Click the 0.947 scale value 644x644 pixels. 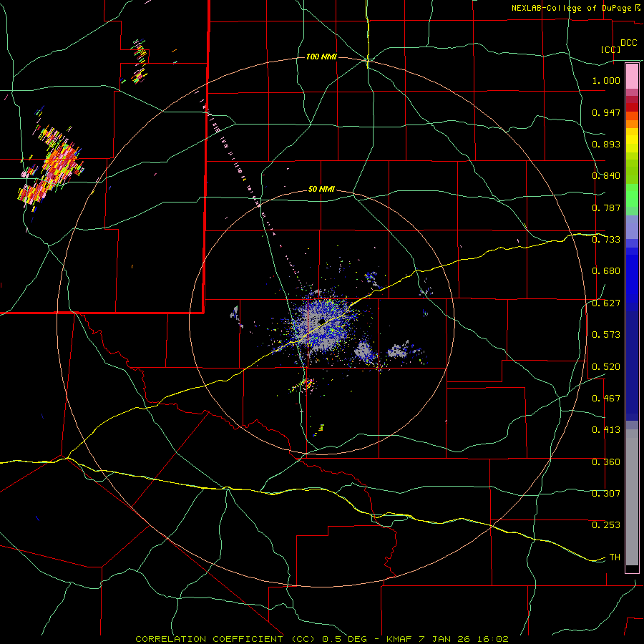pos(606,112)
